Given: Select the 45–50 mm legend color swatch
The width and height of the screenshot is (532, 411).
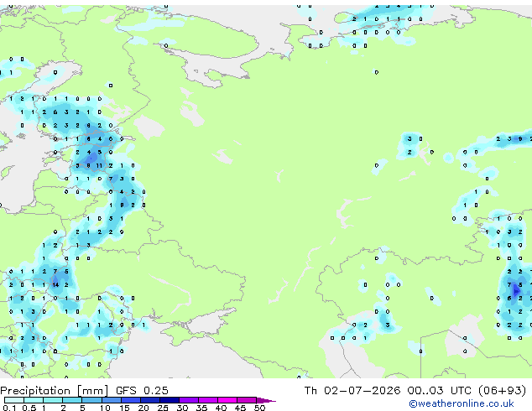Looking at the screenshot, I should pos(247,400).
